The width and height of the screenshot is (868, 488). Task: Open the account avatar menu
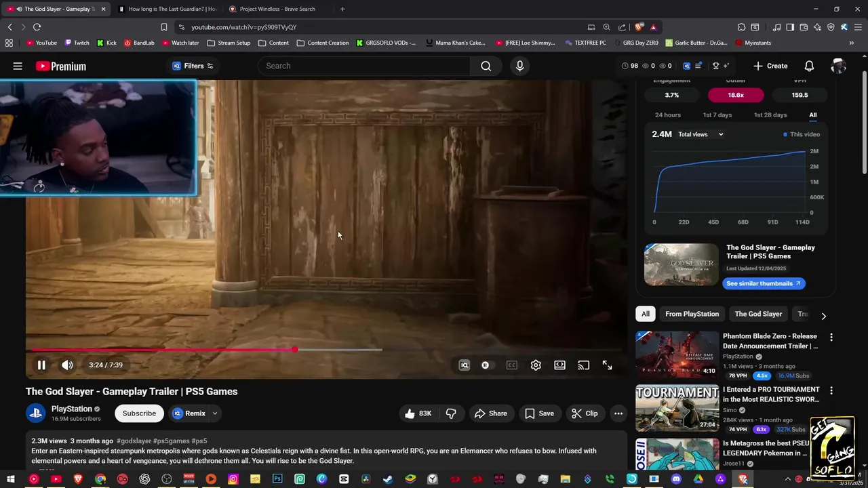click(x=838, y=66)
